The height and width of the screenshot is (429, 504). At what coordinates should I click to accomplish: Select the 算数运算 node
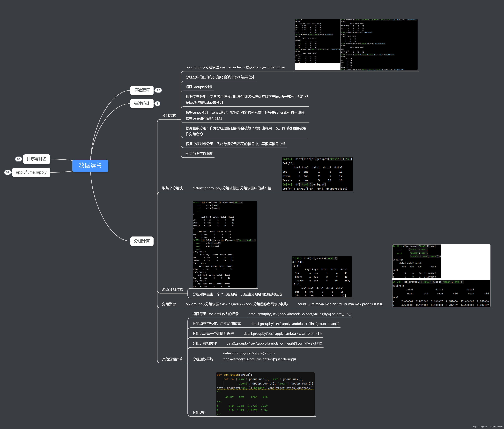(142, 90)
